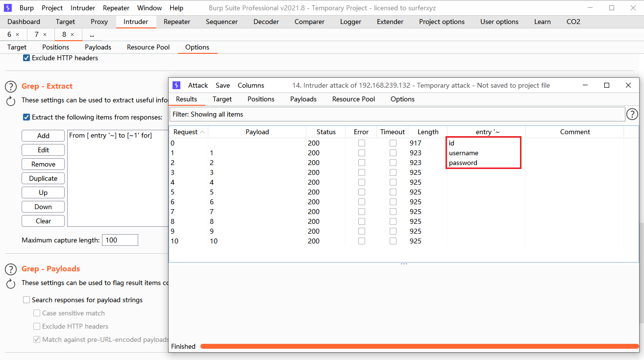Enable Search responses for payload strings
The image size is (644, 360).
pyautogui.click(x=26, y=300)
